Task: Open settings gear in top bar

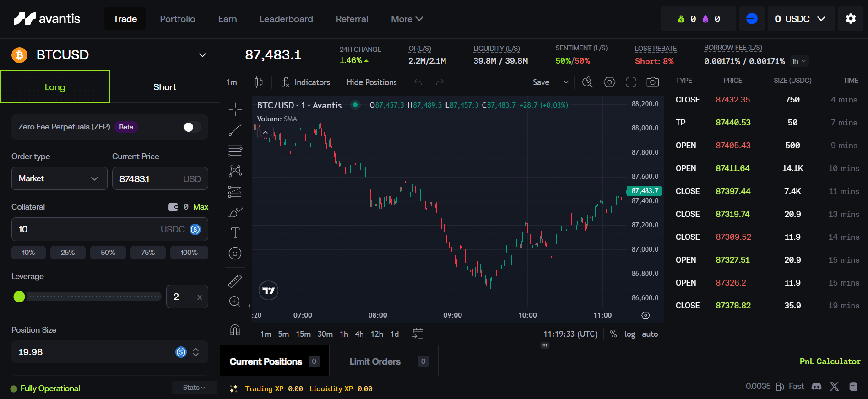Action: click(851, 19)
